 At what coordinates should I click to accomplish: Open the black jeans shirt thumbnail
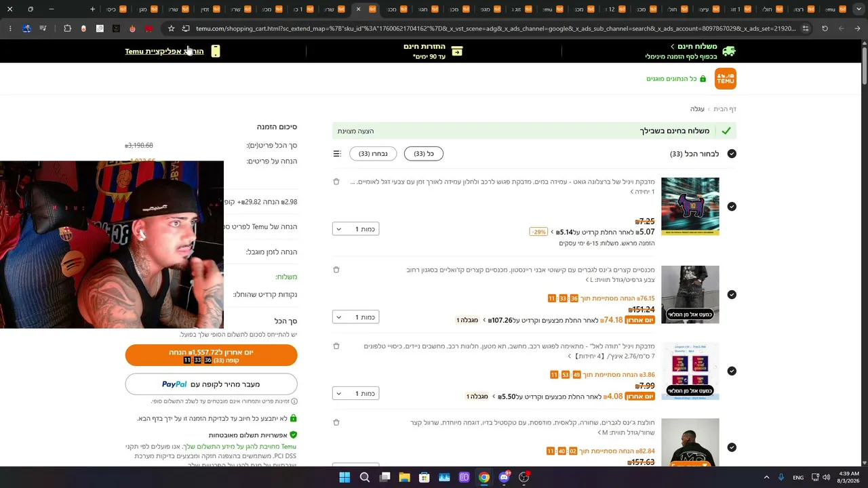tap(690, 442)
